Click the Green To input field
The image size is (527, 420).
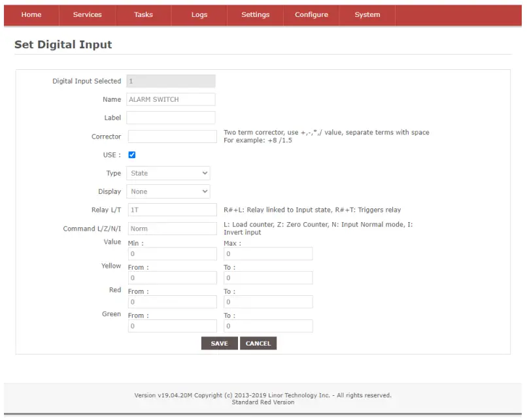(268, 326)
